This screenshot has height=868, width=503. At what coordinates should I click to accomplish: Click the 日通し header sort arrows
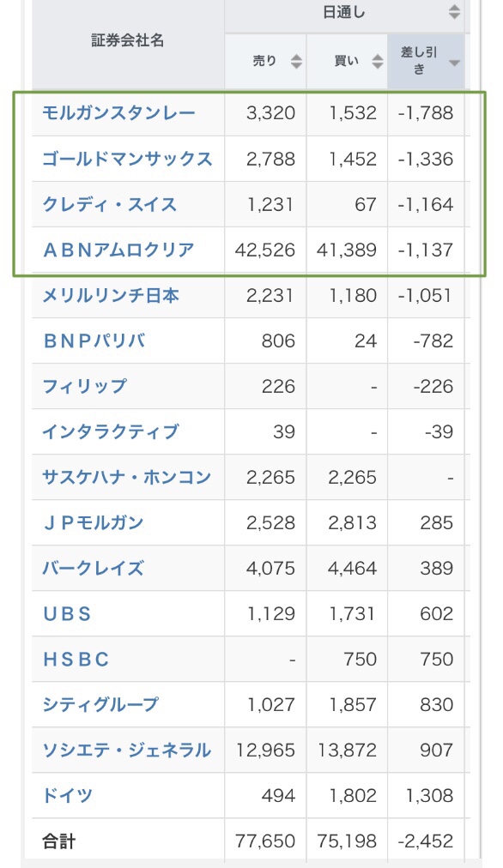454,12
